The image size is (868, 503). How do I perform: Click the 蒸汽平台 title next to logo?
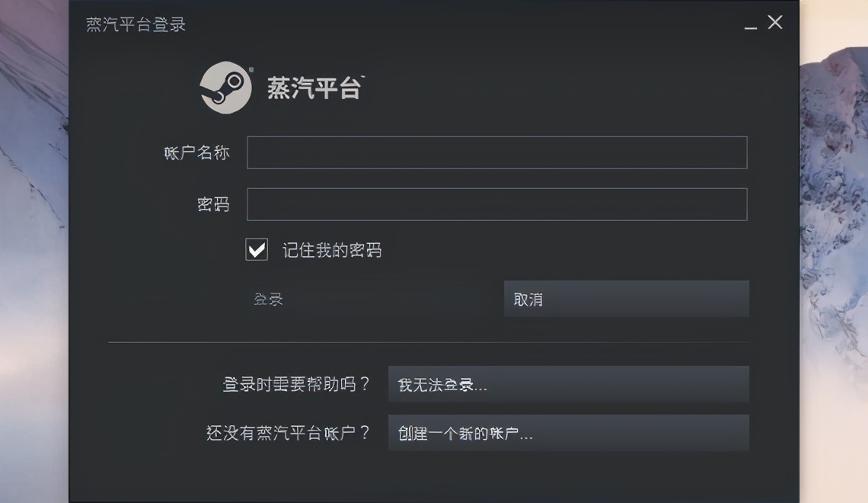314,88
